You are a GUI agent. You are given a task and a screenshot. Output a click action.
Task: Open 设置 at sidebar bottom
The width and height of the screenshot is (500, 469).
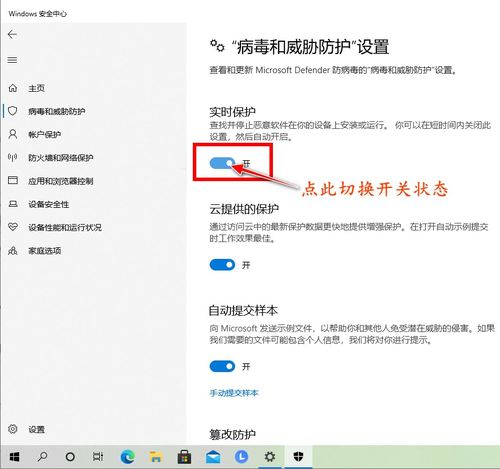pos(36,429)
